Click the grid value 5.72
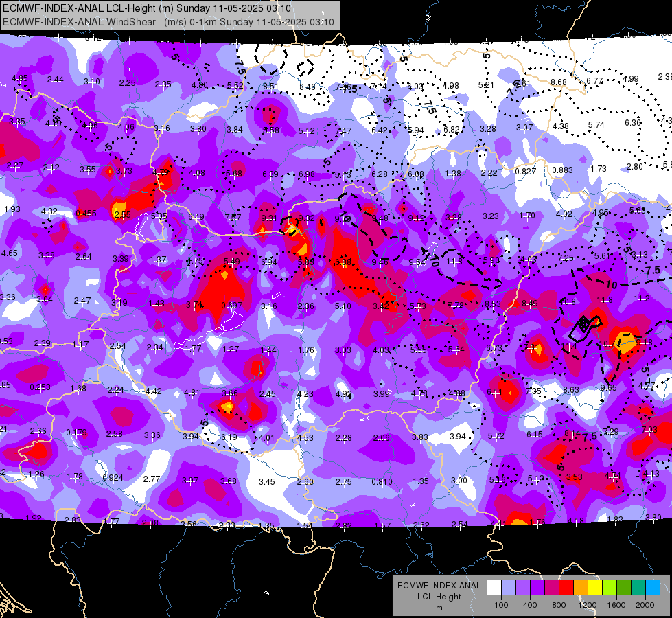 [496, 436]
